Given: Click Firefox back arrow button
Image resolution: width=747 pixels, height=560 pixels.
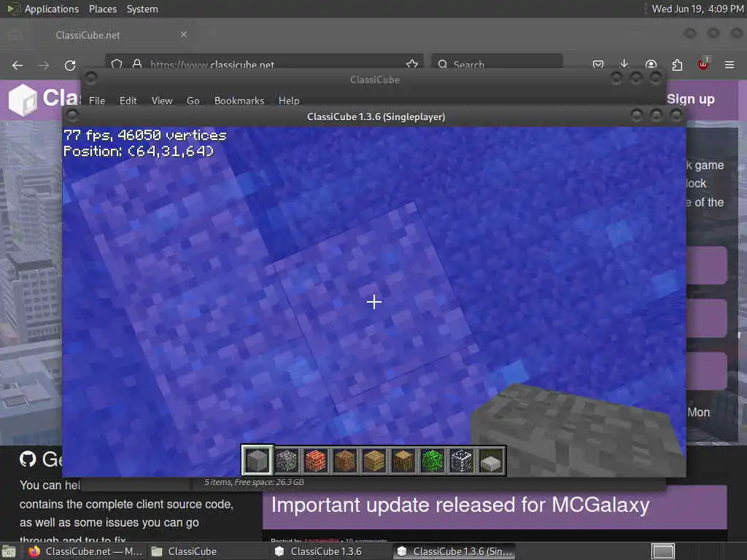Looking at the screenshot, I should click(18, 65).
